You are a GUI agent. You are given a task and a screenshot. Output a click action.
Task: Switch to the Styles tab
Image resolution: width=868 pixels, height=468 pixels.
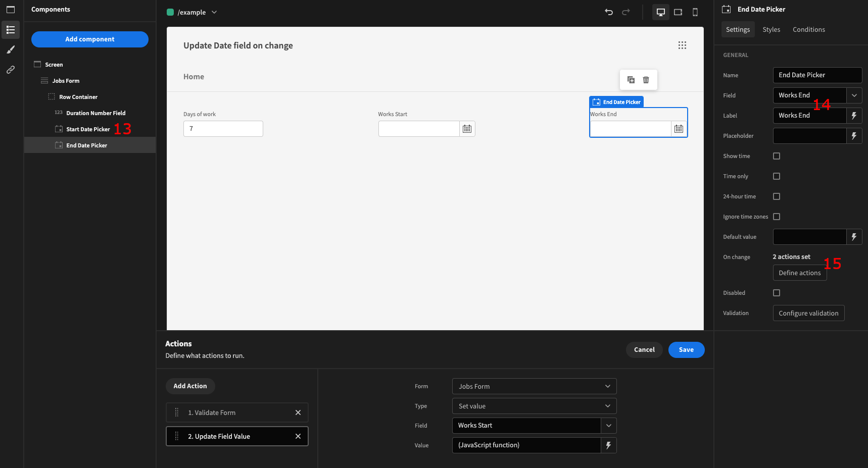tap(771, 30)
